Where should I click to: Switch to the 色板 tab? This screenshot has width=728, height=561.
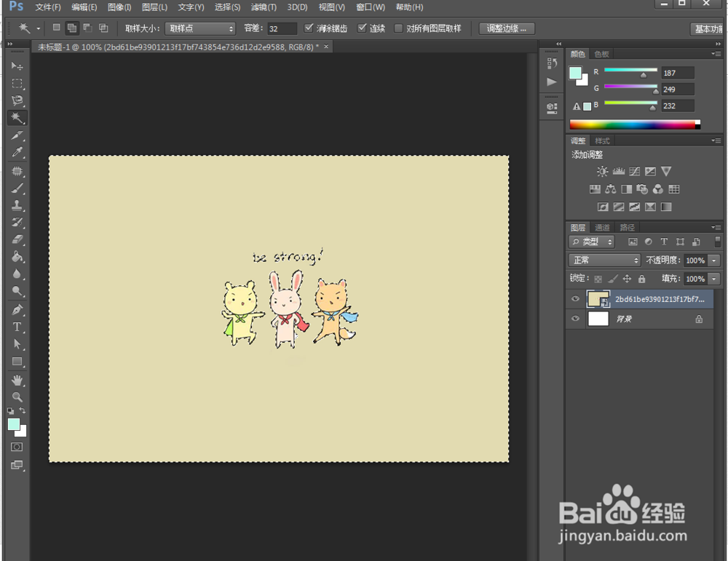601,55
